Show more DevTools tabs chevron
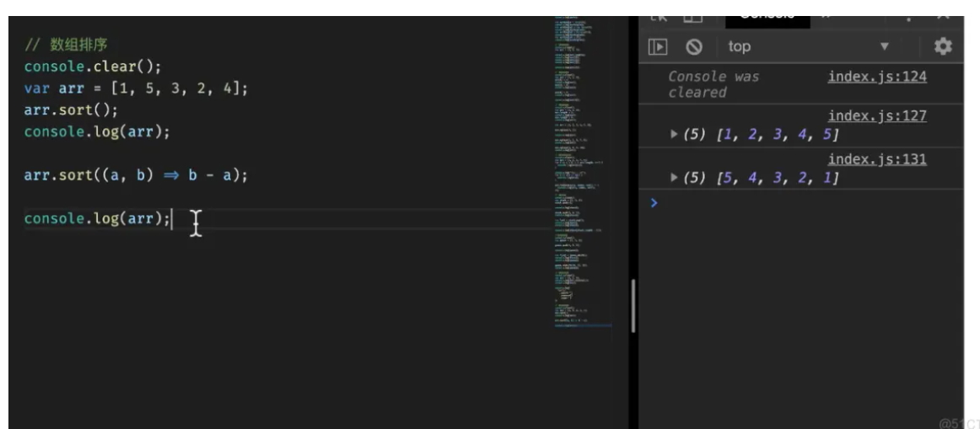This screenshot has height=429, width=980. [827, 19]
